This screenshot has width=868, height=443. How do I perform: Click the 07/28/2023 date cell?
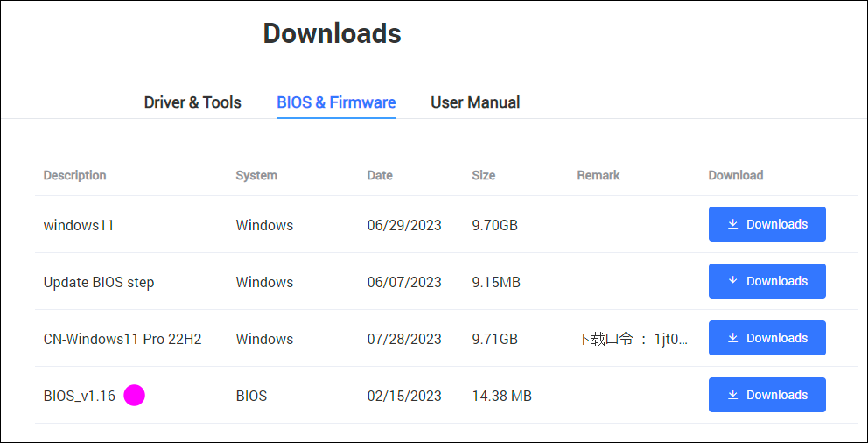pos(404,339)
